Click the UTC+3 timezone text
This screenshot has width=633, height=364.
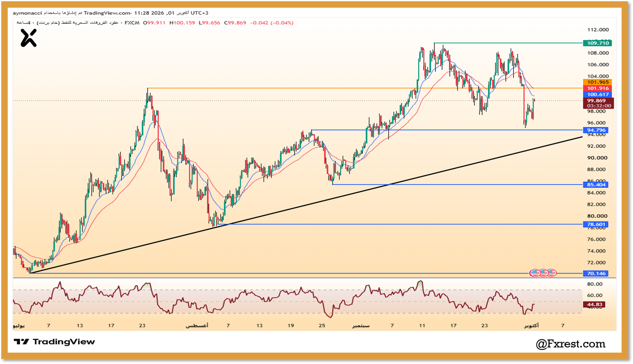click(x=200, y=13)
